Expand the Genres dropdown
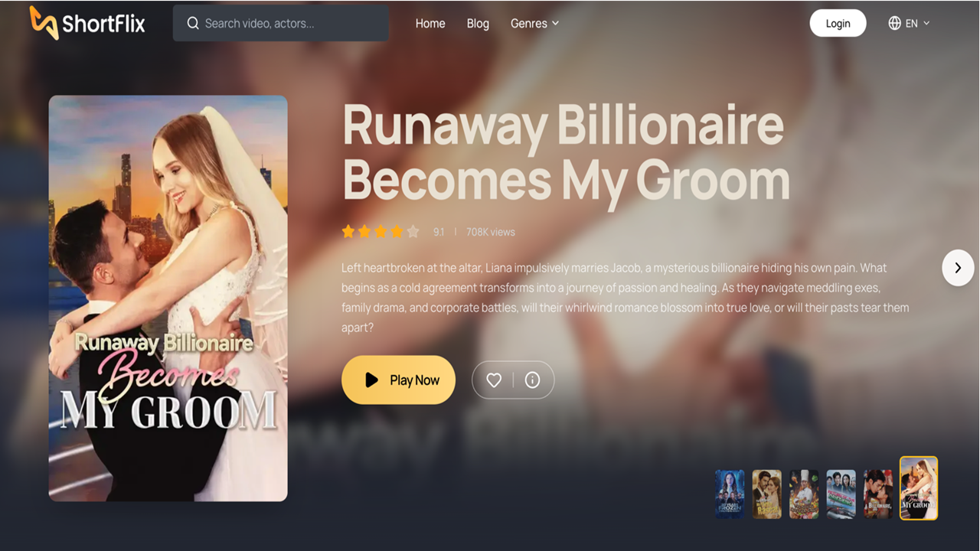980x551 pixels. [534, 24]
